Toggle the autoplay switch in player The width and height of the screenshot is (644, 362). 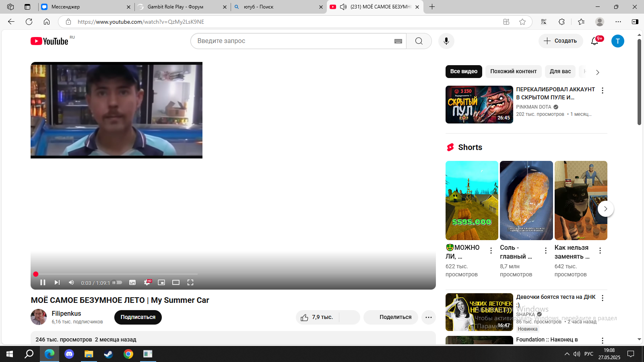point(118,282)
